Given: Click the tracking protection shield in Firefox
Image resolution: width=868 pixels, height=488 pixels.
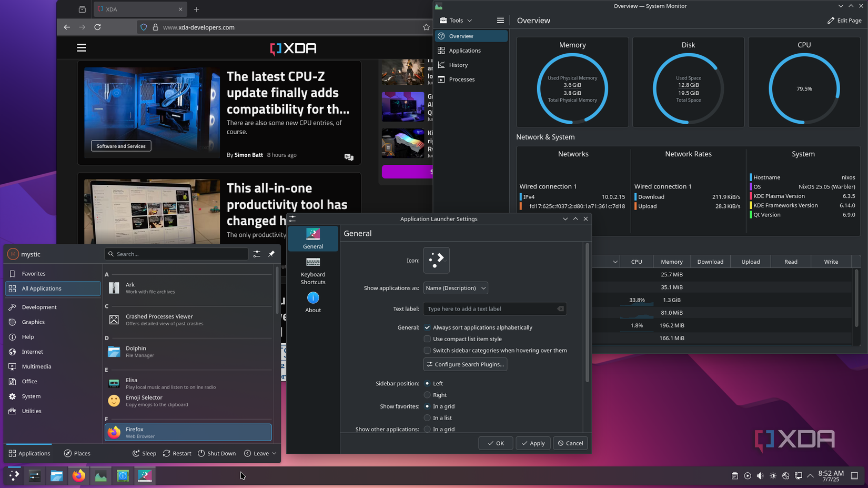Looking at the screenshot, I should click(143, 27).
